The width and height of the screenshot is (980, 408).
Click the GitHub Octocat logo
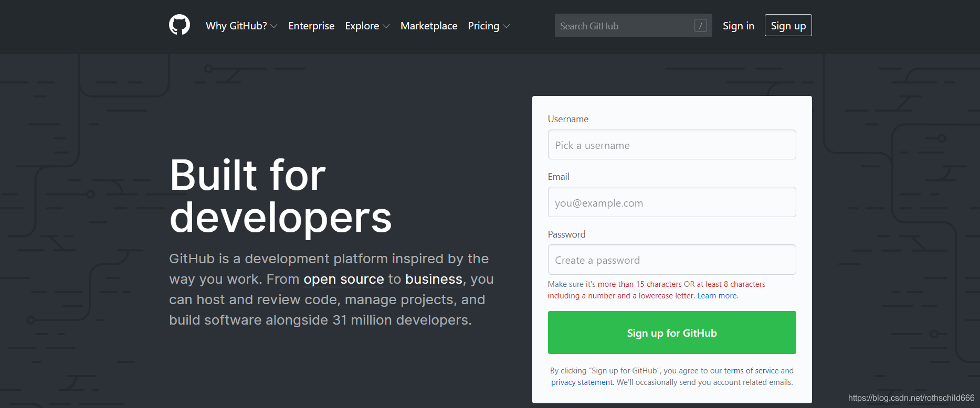tap(180, 25)
